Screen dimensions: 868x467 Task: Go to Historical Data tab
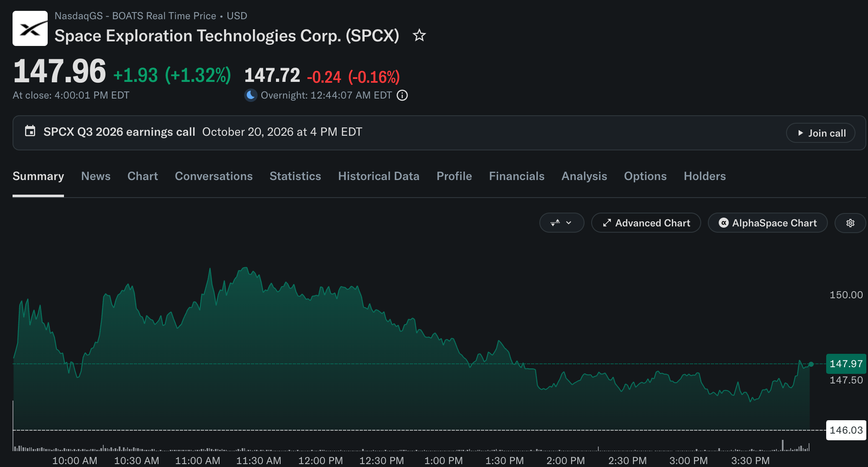tap(379, 176)
